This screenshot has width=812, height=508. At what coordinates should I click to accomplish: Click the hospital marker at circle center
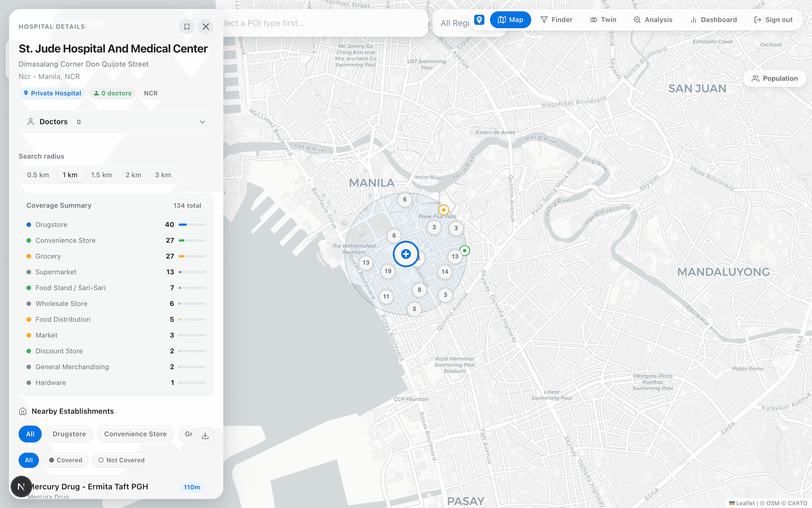[406, 254]
